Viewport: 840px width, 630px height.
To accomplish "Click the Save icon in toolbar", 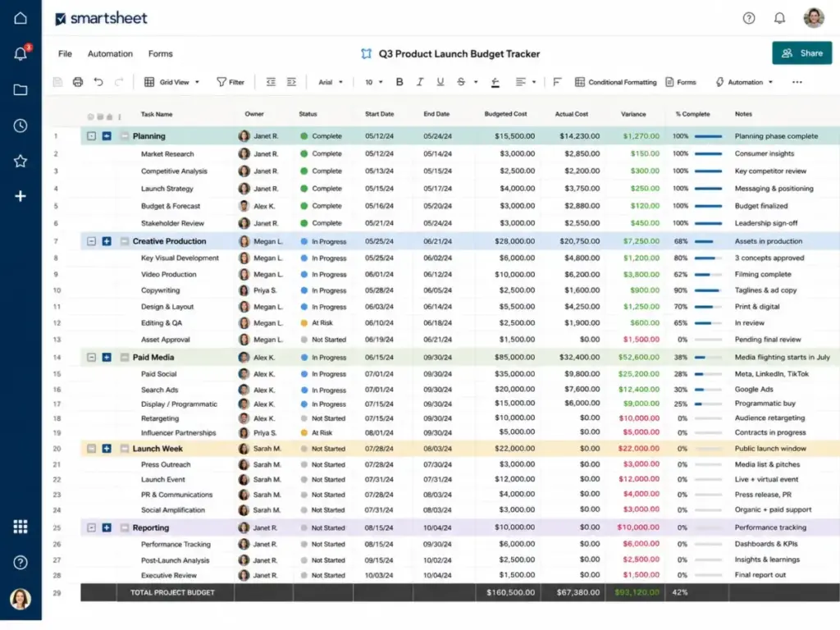I will tap(58, 82).
